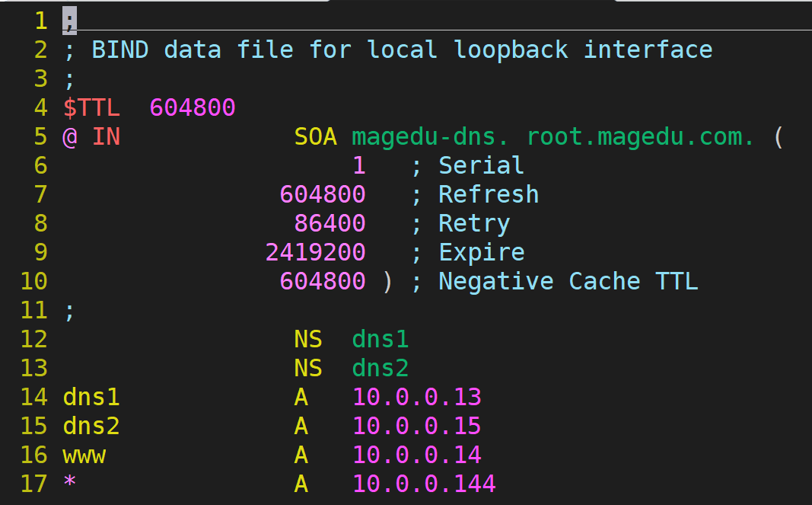812x505 pixels.
Task: Click the 2419200 expire value
Action: pyautogui.click(x=315, y=253)
